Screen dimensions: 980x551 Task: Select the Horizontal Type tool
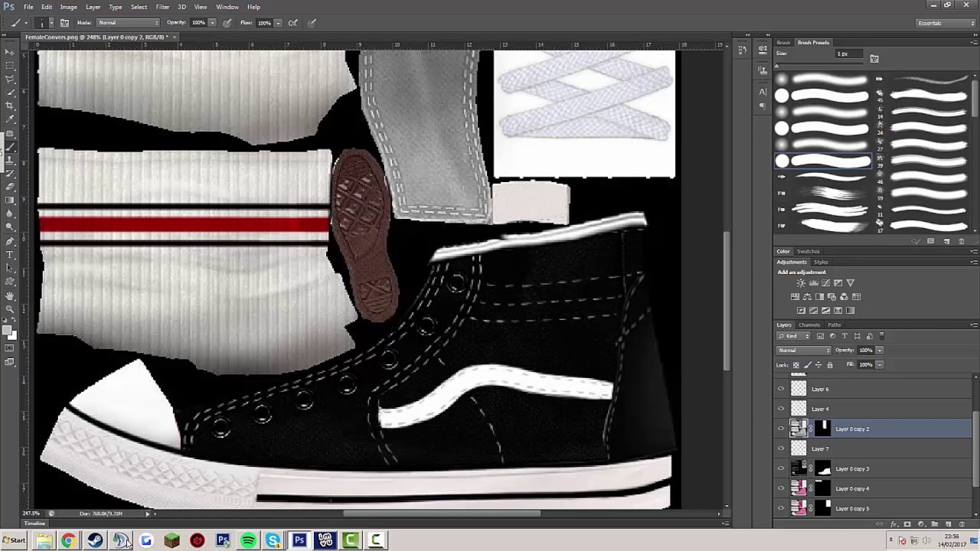point(10,255)
